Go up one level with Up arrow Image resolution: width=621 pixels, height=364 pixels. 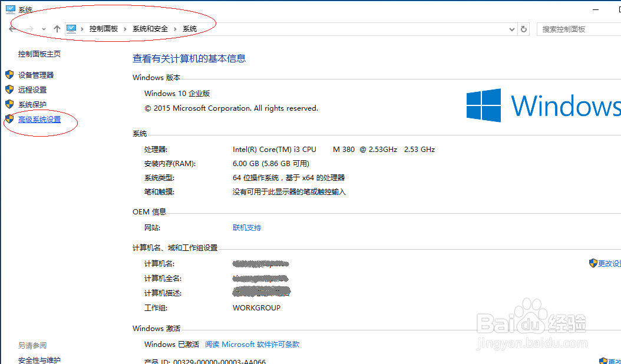57,29
